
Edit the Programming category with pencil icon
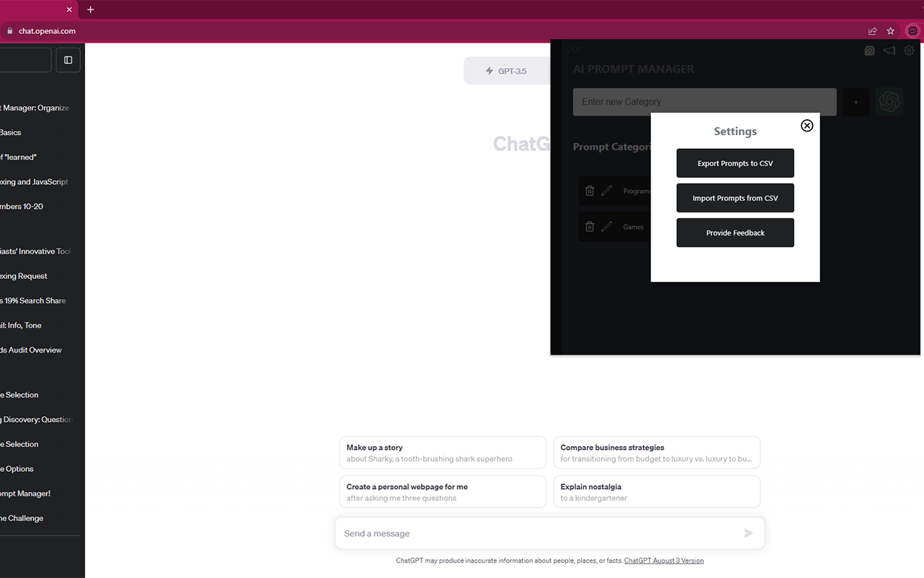click(x=606, y=191)
